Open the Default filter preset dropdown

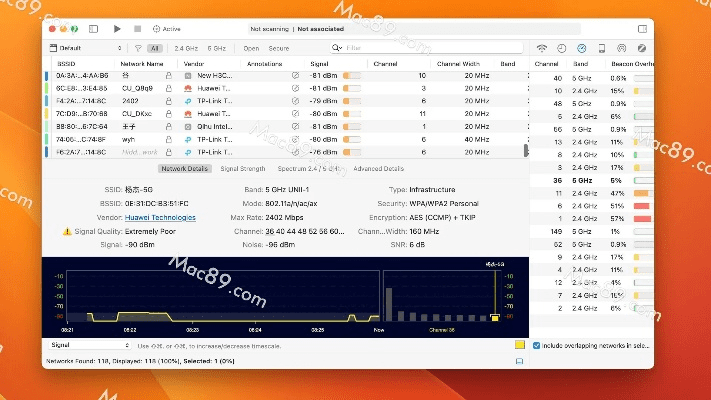click(86, 48)
